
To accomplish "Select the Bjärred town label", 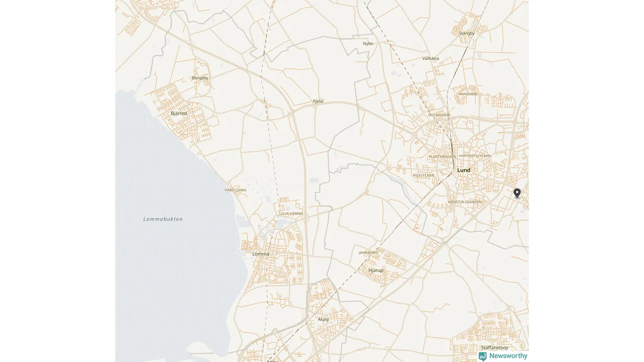I will 179,114.
